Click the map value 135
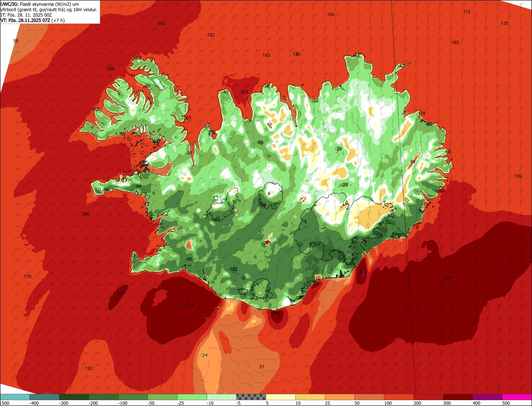 [x=505, y=23]
